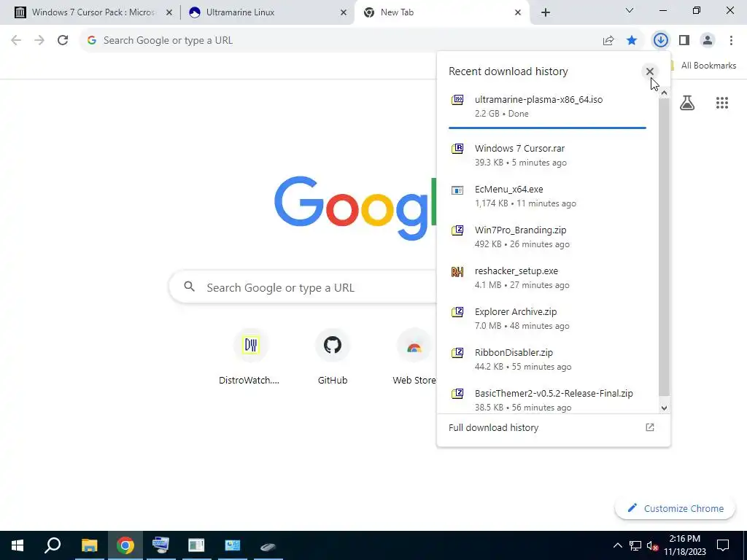Close the Windows 7 Cursor Pack tab
This screenshot has height=560, width=747.
coord(169,13)
